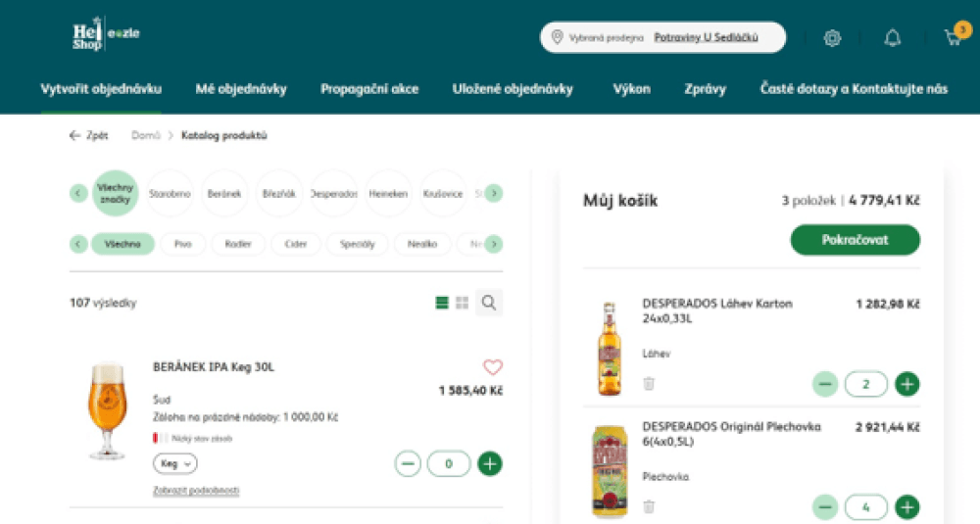Open product search magnifier

coord(489,303)
